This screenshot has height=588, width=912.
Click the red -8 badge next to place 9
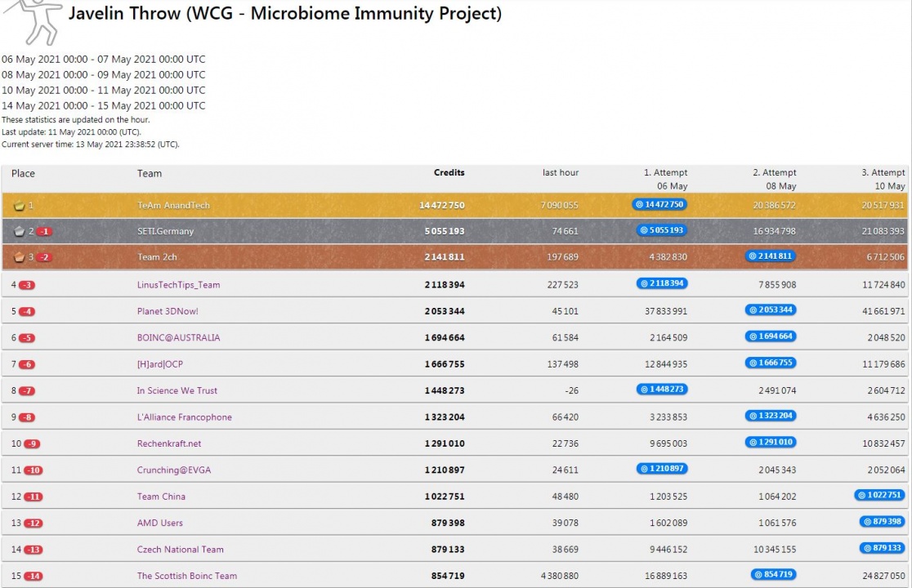pos(27,417)
